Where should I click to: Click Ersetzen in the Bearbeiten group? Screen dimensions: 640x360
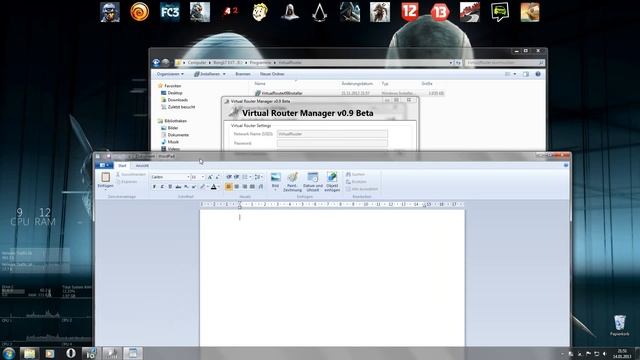pos(356,182)
